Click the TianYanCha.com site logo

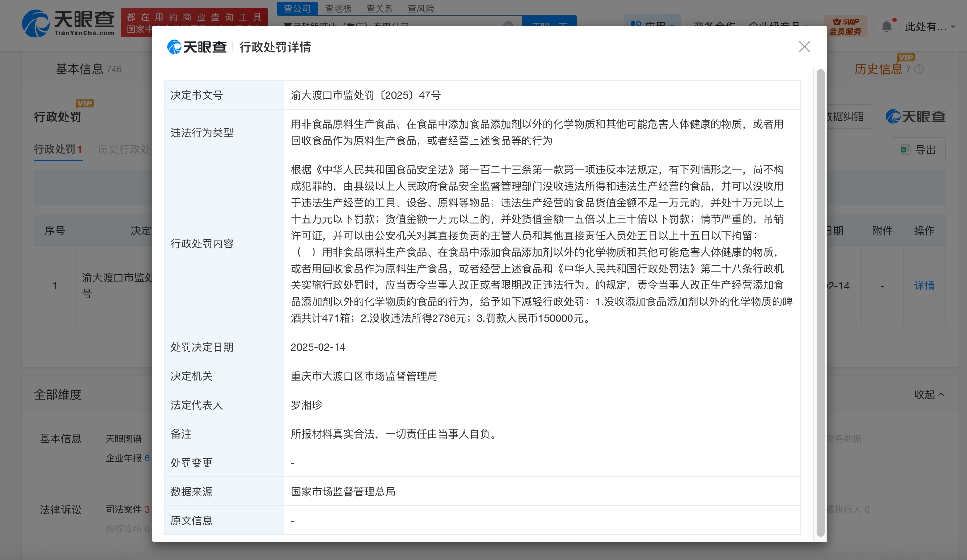[x=68, y=23]
